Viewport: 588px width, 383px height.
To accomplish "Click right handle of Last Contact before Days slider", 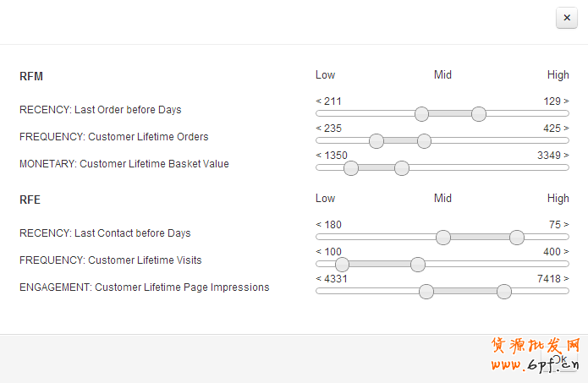I will tap(517, 238).
